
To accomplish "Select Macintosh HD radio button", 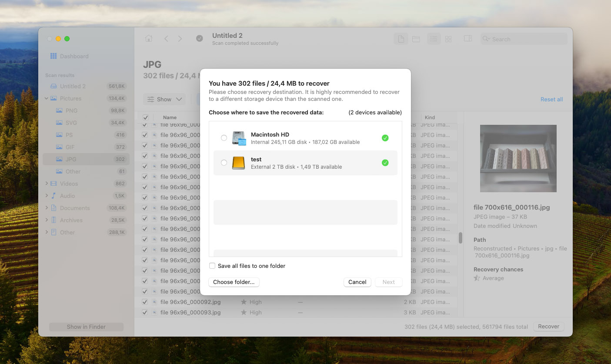I will [224, 138].
